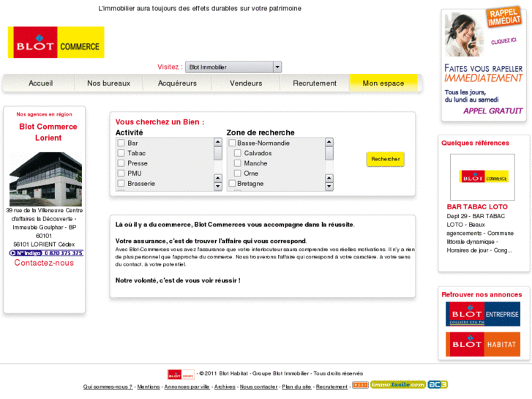The height and width of the screenshot is (399, 532).
Task: Open the Recrutement footer link
Action: coord(331,387)
